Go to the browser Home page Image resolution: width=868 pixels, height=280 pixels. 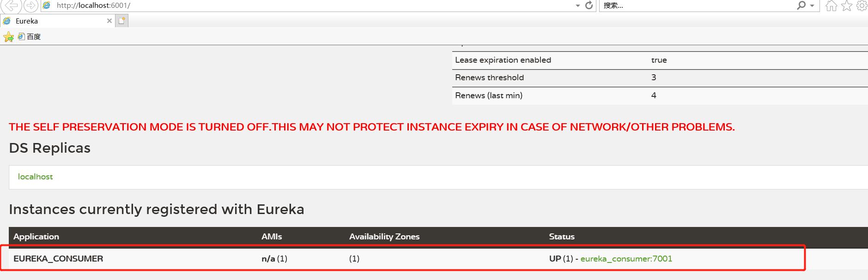(831, 6)
